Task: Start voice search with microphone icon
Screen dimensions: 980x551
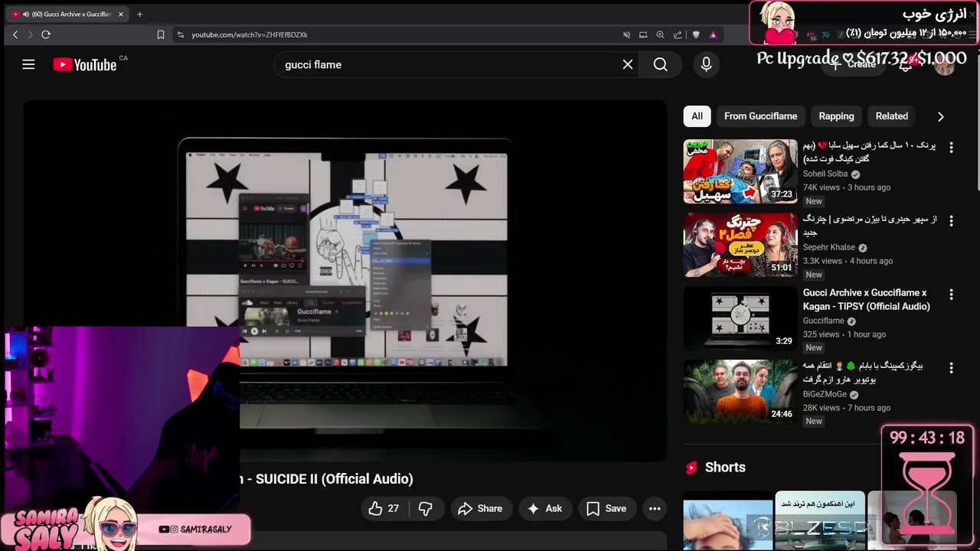Action: [706, 64]
